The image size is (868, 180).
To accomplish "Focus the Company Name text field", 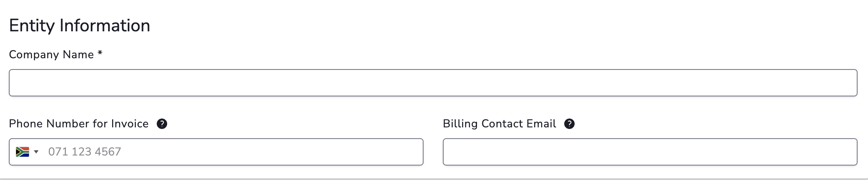I will (x=433, y=83).
